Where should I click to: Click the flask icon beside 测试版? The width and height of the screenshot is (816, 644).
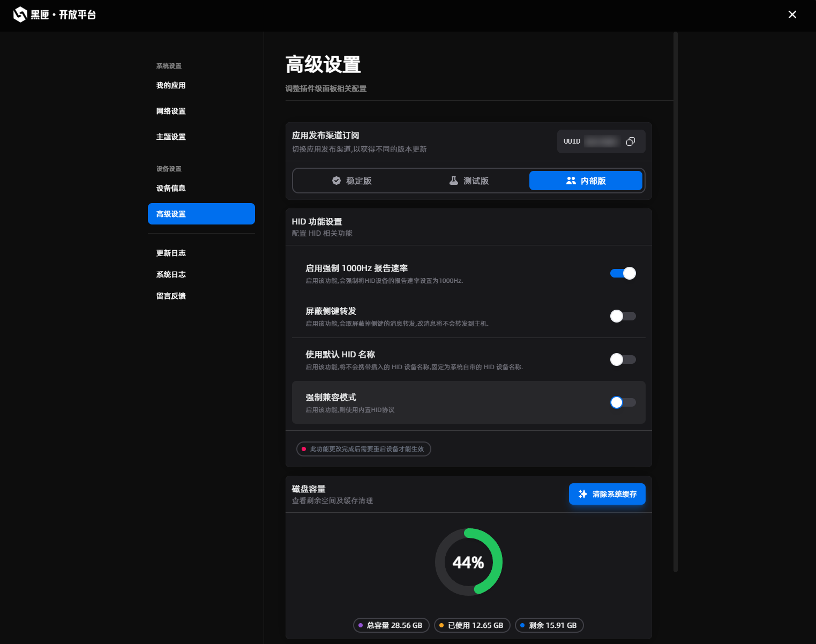(453, 181)
